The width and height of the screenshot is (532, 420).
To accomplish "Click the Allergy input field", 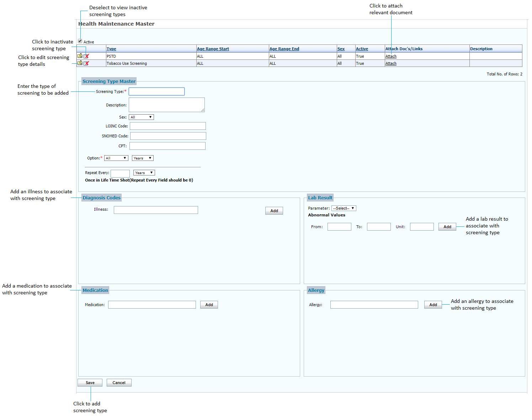I will click(x=374, y=305).
